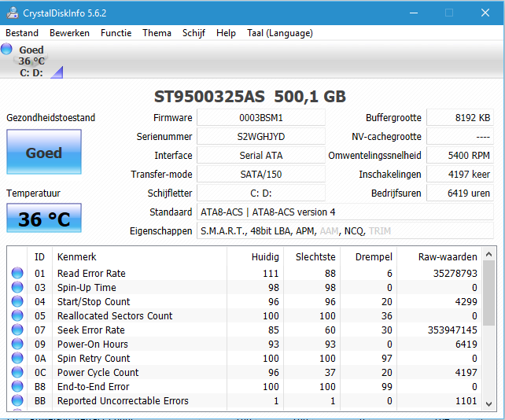Image resolution: width=505 pixels, height=420 pixels.
Task: Select the disk status orb next to Goed 36 °C
Action: [x=6, y=50]
